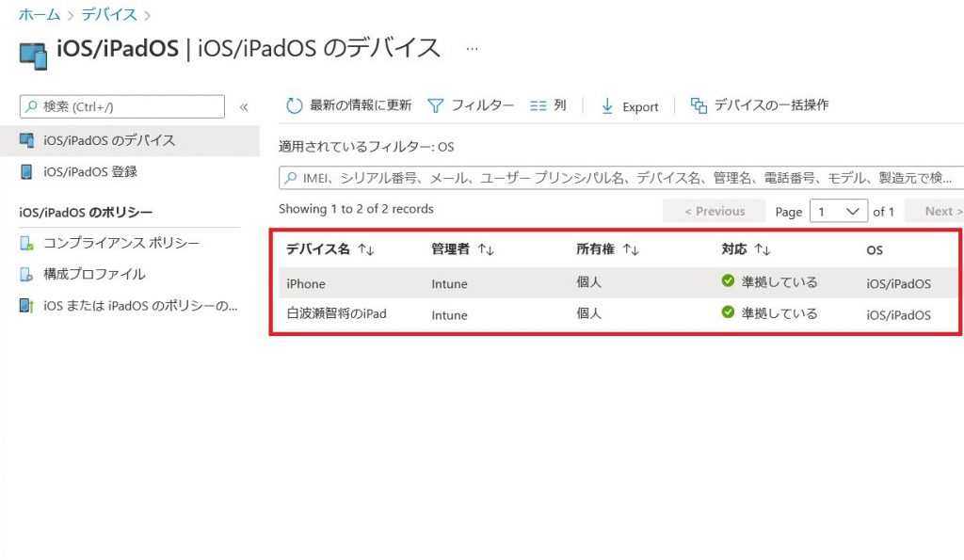Open the Page number dropdown

839,212
